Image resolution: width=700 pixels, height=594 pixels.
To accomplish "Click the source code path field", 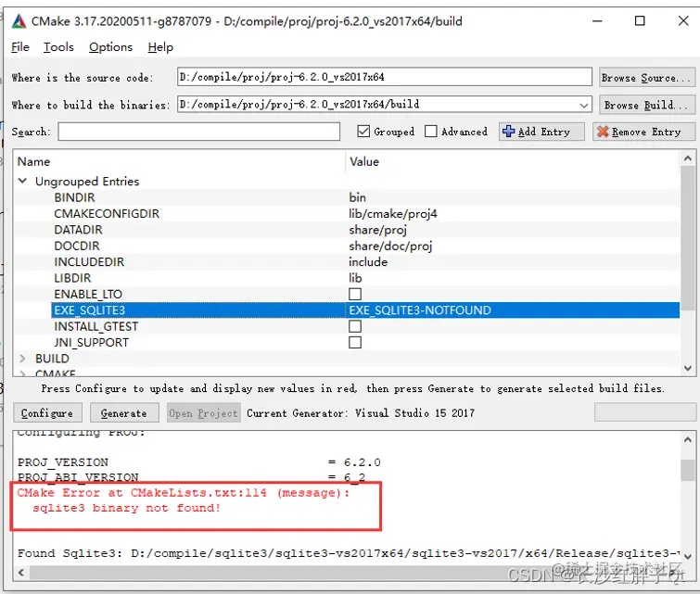I will pyautogui.click(x=385, y=77).
